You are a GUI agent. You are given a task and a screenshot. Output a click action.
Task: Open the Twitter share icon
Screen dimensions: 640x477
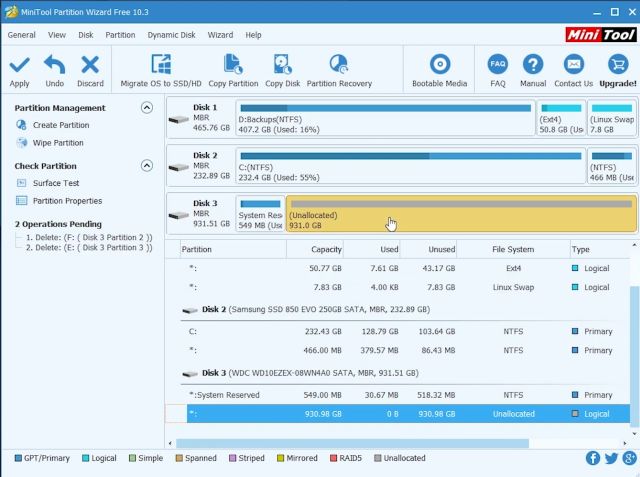click(611, 458)
